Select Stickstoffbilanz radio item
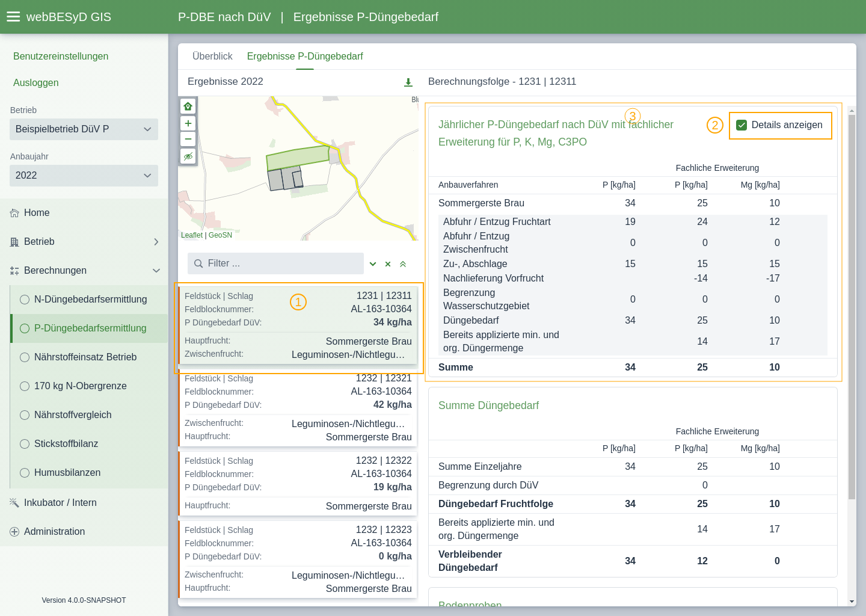This screenshot has height=616, width=866. (x=89, y=444)
